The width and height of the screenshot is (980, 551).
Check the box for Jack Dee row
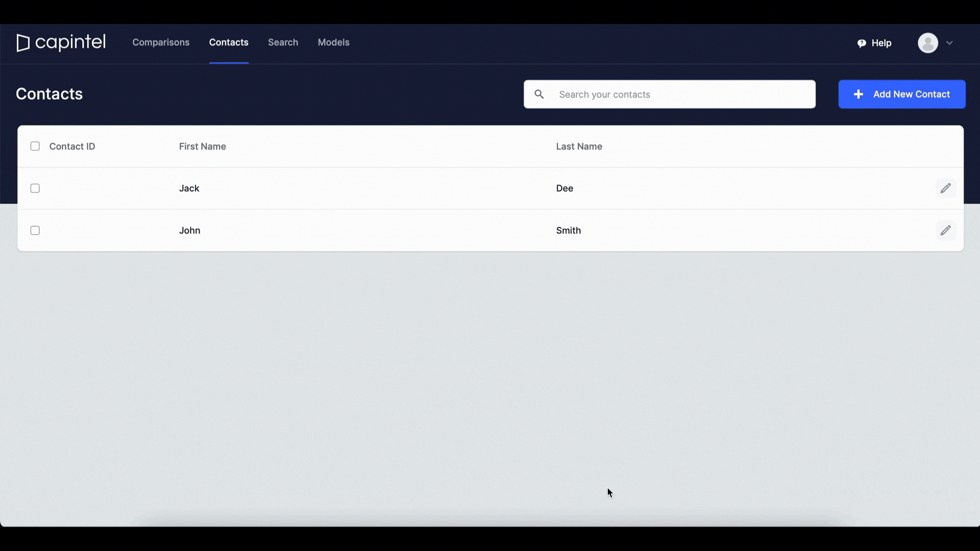[x=35, y=188]
